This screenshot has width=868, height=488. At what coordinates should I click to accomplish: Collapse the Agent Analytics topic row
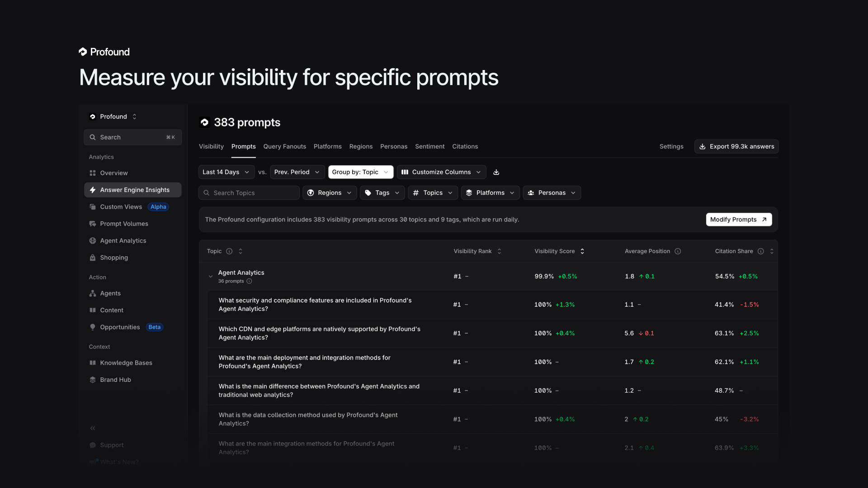click(x=211, y=277)
